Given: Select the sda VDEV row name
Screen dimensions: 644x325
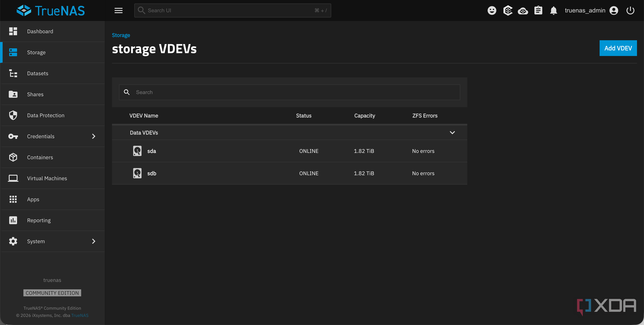Looking at the screenshot, I should tap(152, 151).
